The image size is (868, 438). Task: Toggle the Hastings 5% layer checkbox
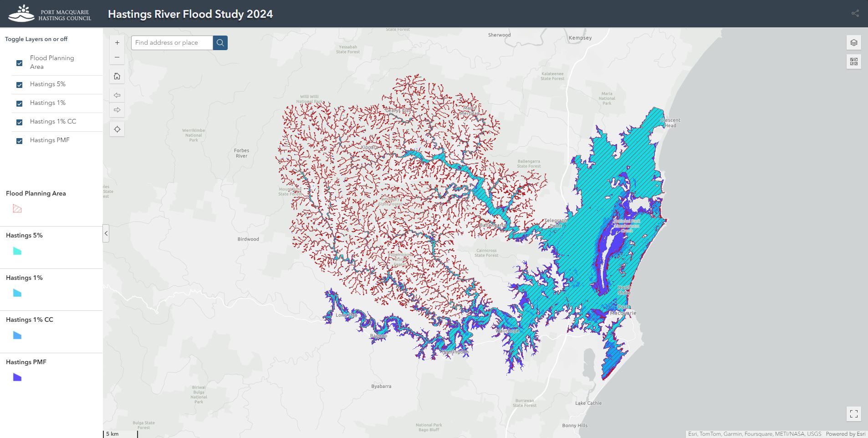(19, 85)
